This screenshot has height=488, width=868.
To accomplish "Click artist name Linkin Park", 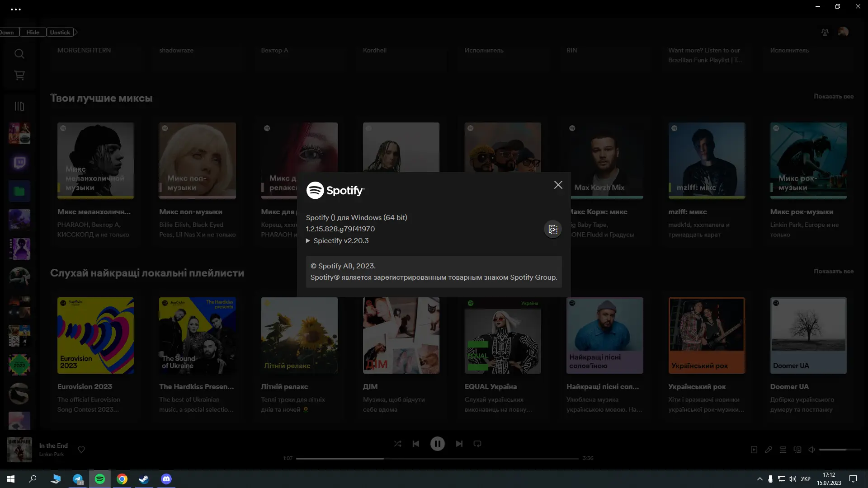I will (51, 454).
